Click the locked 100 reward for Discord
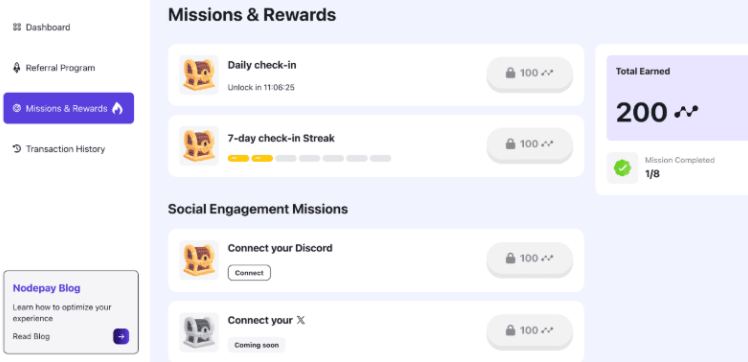 [x=530, y=259]
